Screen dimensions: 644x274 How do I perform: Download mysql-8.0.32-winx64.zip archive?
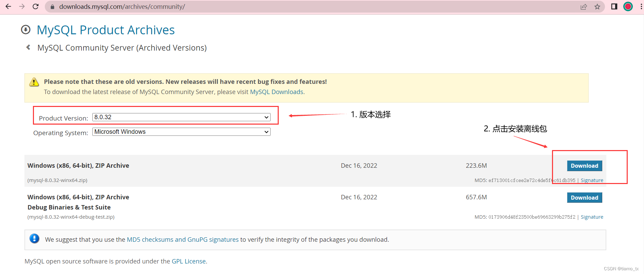(584, 166)
